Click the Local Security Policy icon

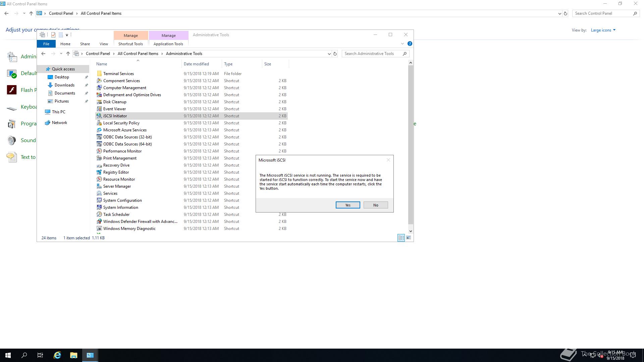99,123
